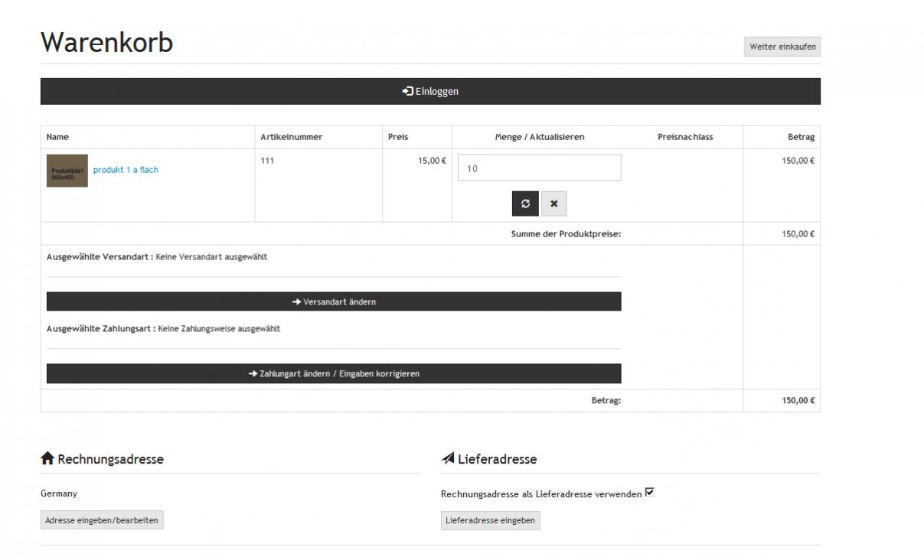This screenshot has width=924, height=560.
Task: Click the login icon beside Einloggen
Action: [407, 92]
